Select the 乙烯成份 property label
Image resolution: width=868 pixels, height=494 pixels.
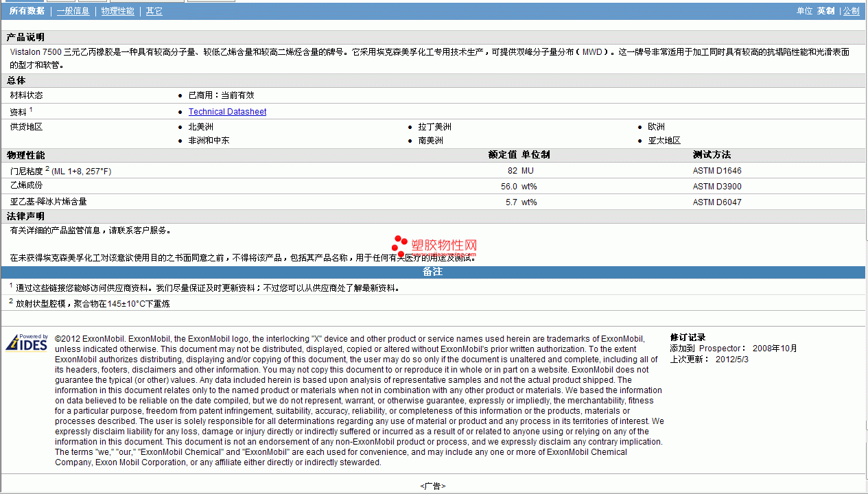[26, 186]
